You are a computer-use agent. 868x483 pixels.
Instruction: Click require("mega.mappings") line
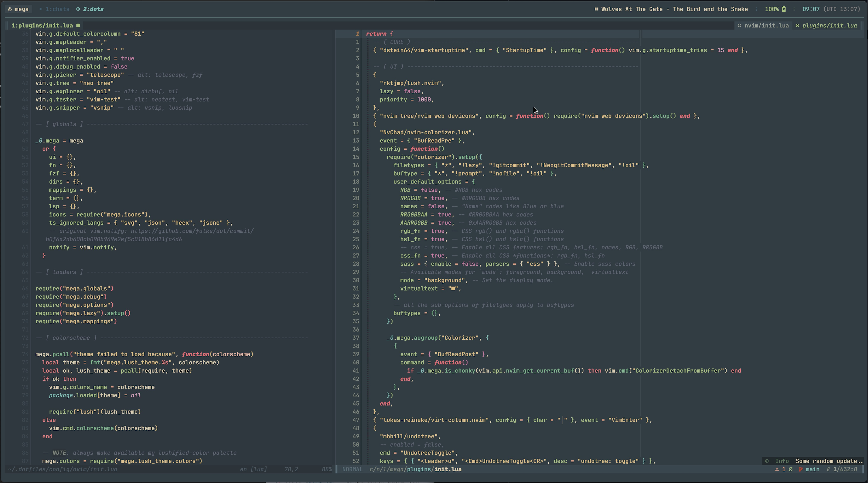pos(76,321)
